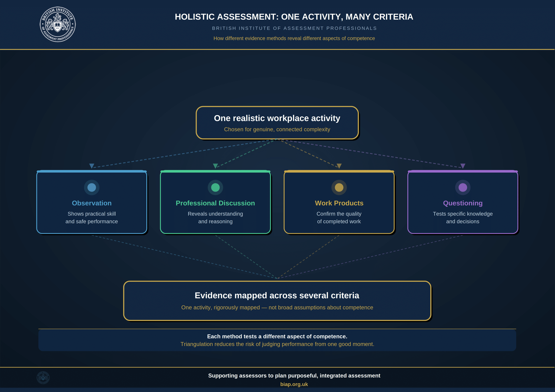The height and width of the screenshot is (392, 555).
Task: Click the 'Supporting assessors' footer tagline
Action: (294, 376)
